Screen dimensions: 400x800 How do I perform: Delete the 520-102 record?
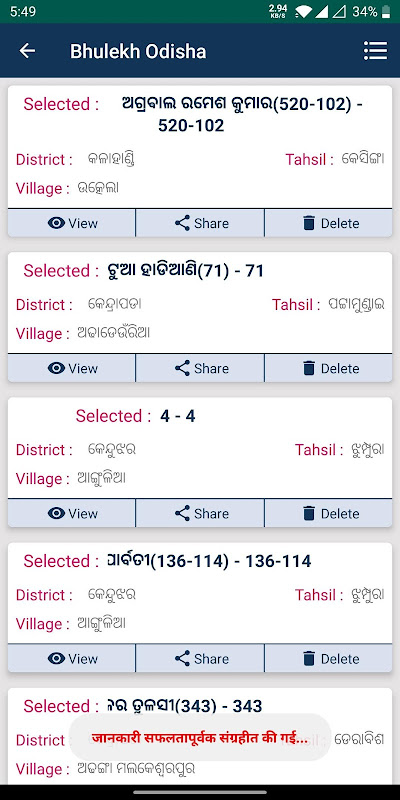coord(329,223)
